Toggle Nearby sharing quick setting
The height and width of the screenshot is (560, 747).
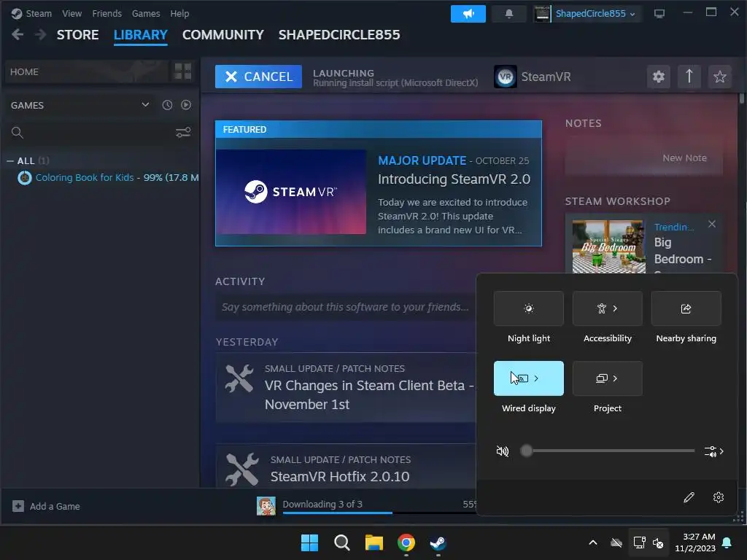coord(686,308)
